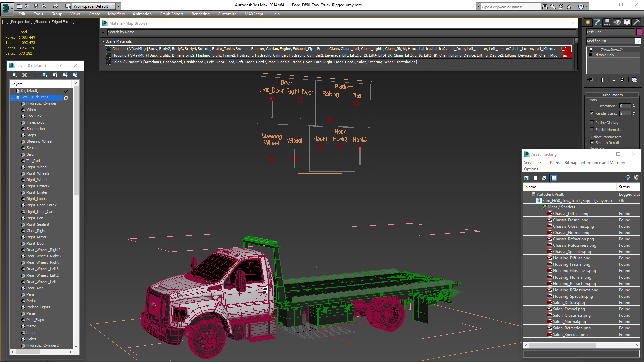Collapse the Scene Materials group
This screenshot has width=644, height=362.
point(103,41)
